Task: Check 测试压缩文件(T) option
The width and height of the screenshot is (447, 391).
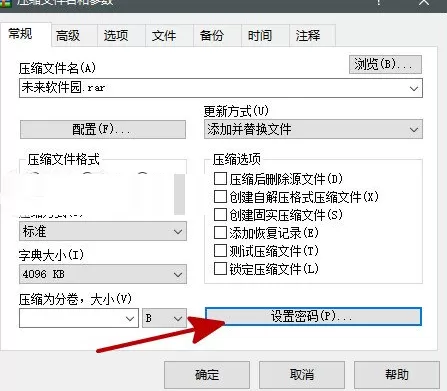Action: pyautogui.click(x=220, y=251)
